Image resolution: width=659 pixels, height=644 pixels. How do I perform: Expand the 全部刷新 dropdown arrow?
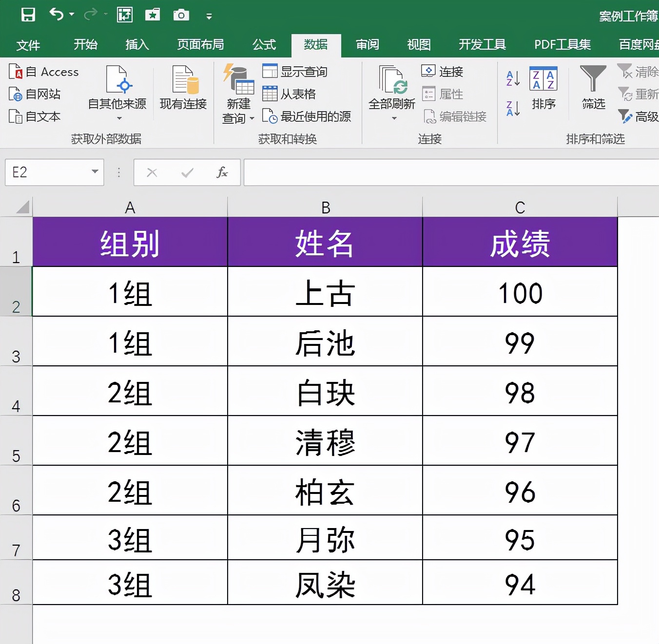click(x=394, y=118)
